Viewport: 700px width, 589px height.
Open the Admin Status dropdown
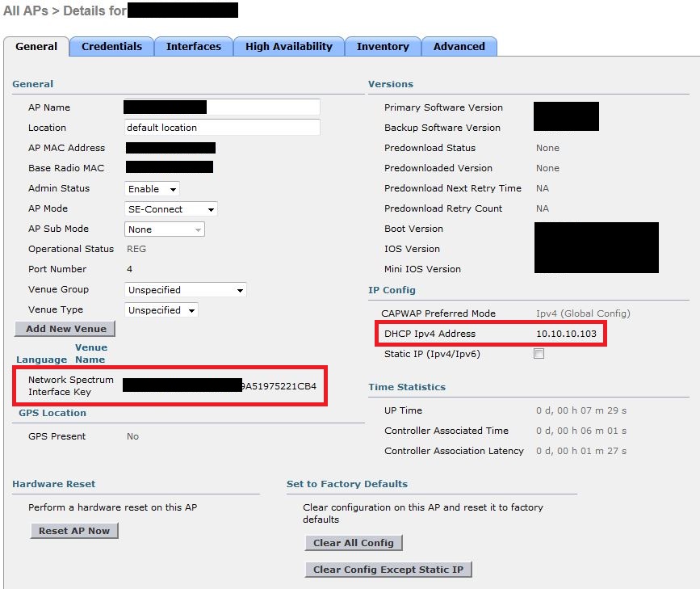click(x=153, y=189)
